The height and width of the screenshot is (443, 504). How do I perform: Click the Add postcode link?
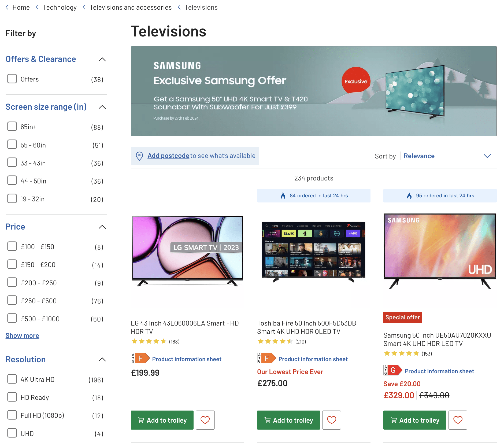[x=168, y=156]
